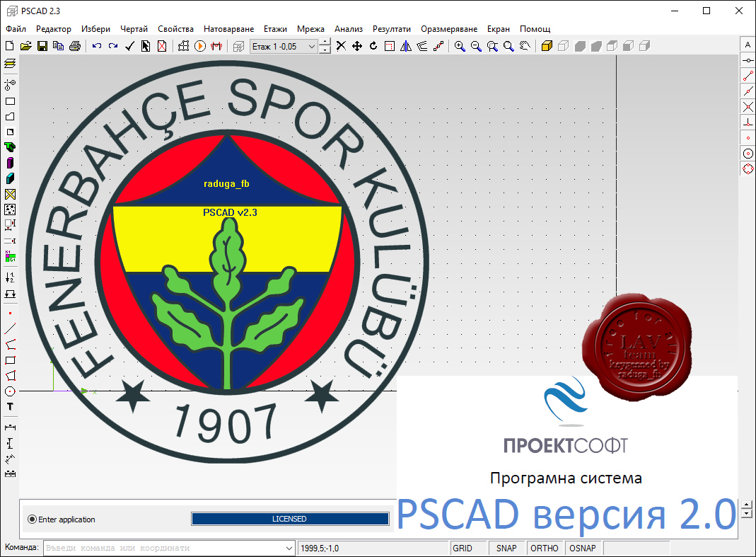Click the endpoint snap icon in the right toolbar
Viewport: 756px width, 557px height.
pyautogui.click(x=748, y=76)
